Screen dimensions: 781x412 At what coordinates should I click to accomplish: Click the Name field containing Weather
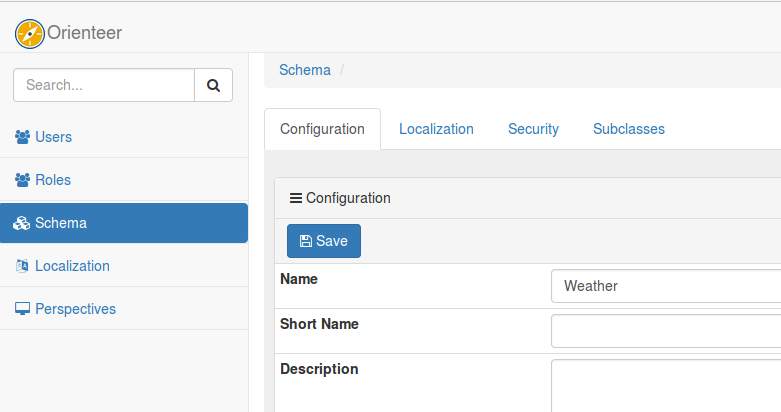(x=665, y=286)
